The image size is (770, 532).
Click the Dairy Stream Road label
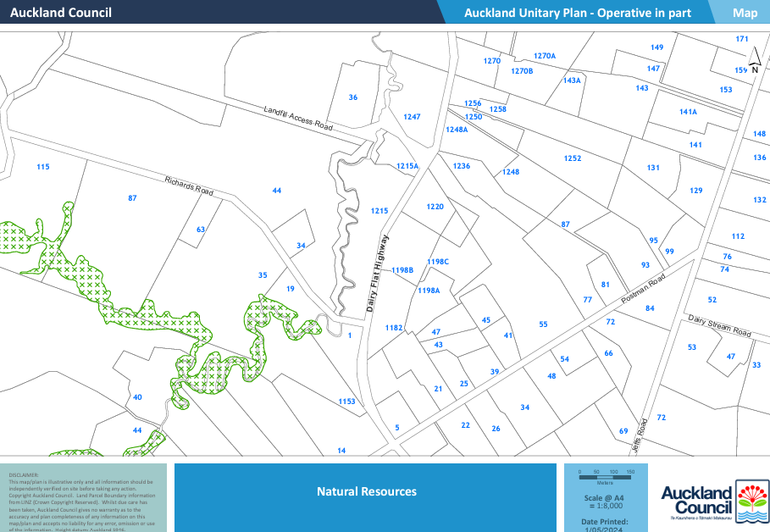coord(719,326)
